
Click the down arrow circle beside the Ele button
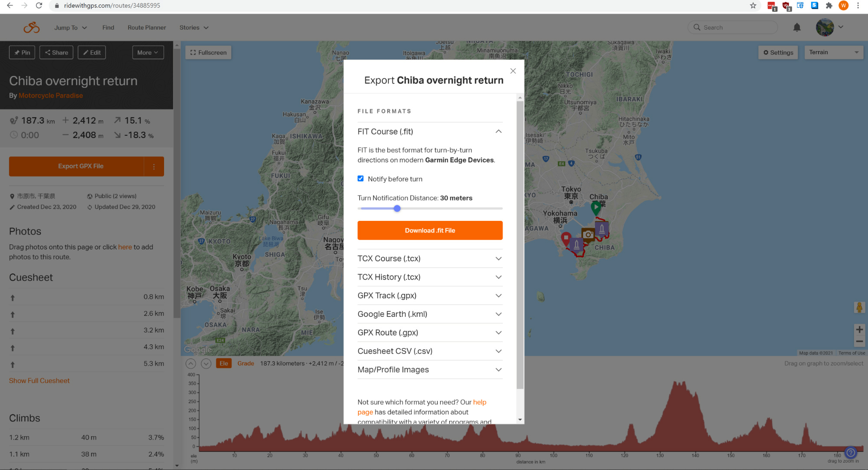pyautogui.click(x=206, y=364)
